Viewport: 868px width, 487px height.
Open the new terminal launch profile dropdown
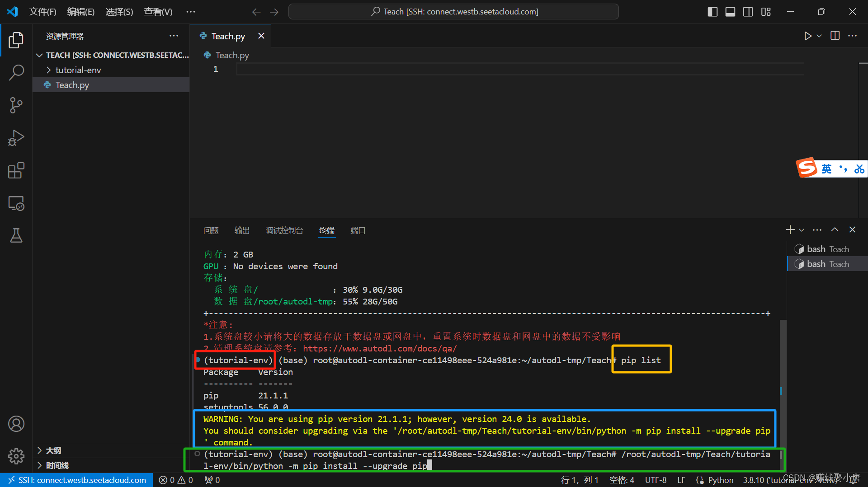pos(802,230)
